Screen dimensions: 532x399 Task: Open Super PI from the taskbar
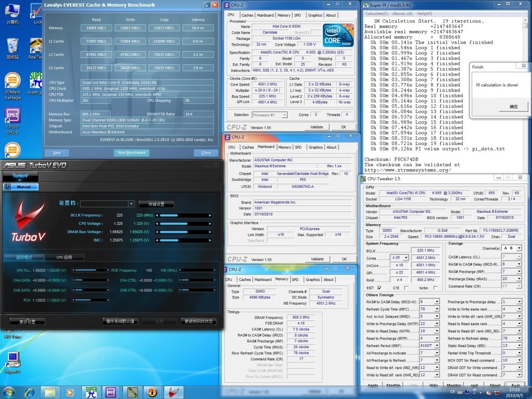91,392
